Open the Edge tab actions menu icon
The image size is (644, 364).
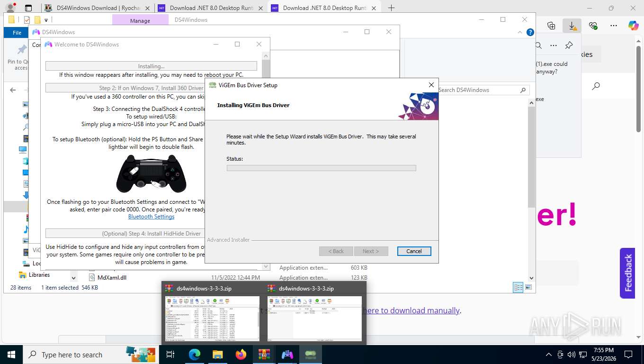click(28, 8)
